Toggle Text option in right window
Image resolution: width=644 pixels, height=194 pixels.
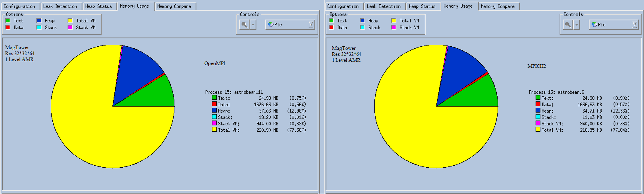pyautogui.click(x=331, y=20)
